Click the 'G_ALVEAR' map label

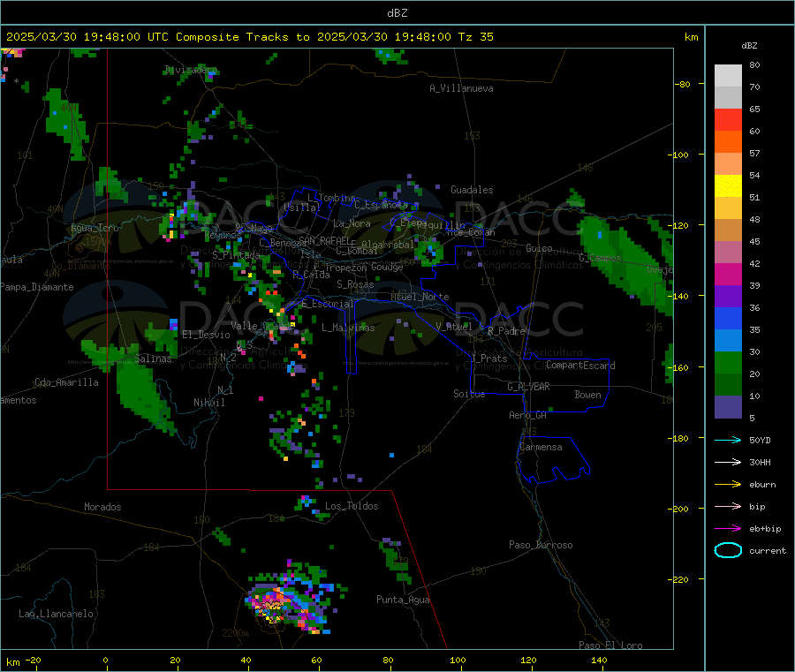point(528,387)
